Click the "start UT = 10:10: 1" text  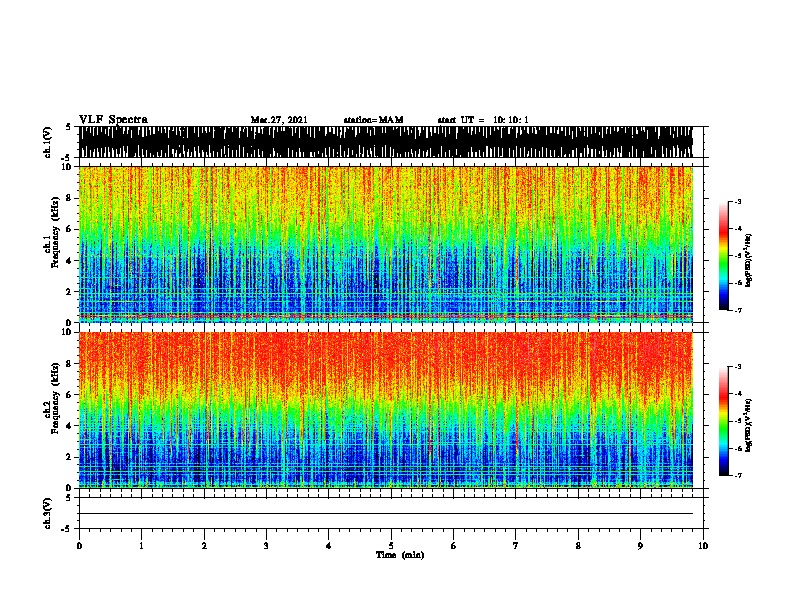tap(483, 120)
